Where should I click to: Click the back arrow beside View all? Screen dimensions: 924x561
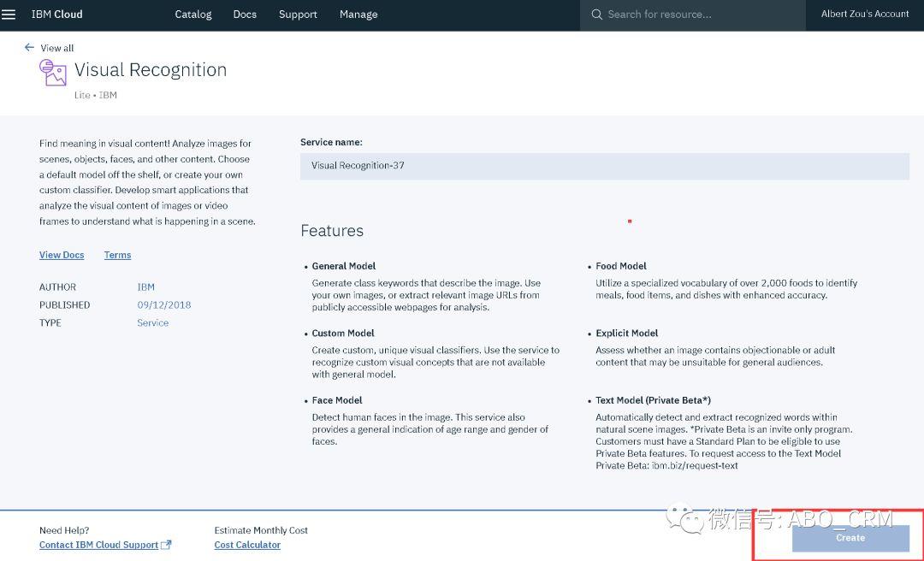click(x=29, y=47)
